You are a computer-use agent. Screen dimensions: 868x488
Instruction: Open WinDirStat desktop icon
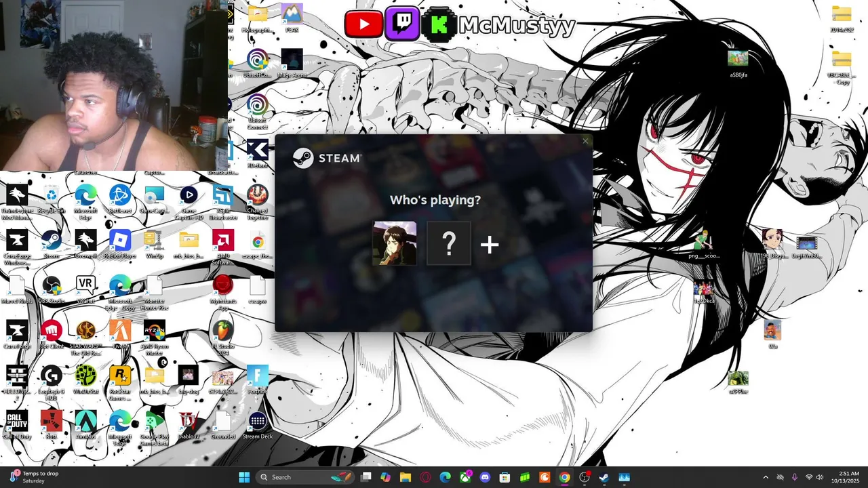[85, 380]
